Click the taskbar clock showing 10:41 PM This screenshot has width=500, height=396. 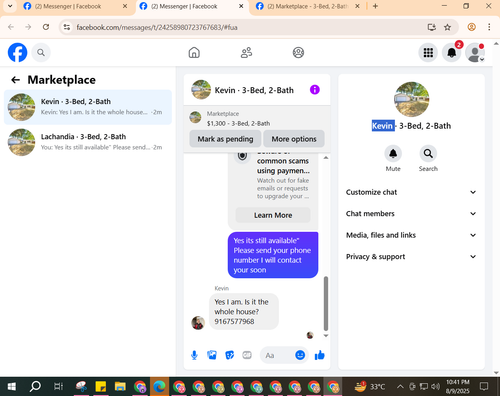click(458, 387)
